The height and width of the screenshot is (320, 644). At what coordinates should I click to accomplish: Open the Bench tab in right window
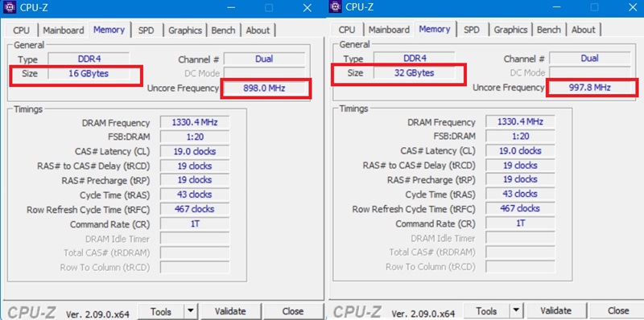[549, 30]
